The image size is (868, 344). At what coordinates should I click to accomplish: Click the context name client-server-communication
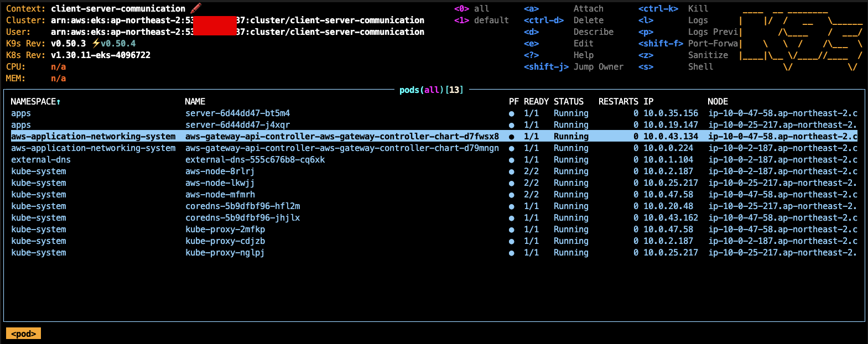[118, 9]
